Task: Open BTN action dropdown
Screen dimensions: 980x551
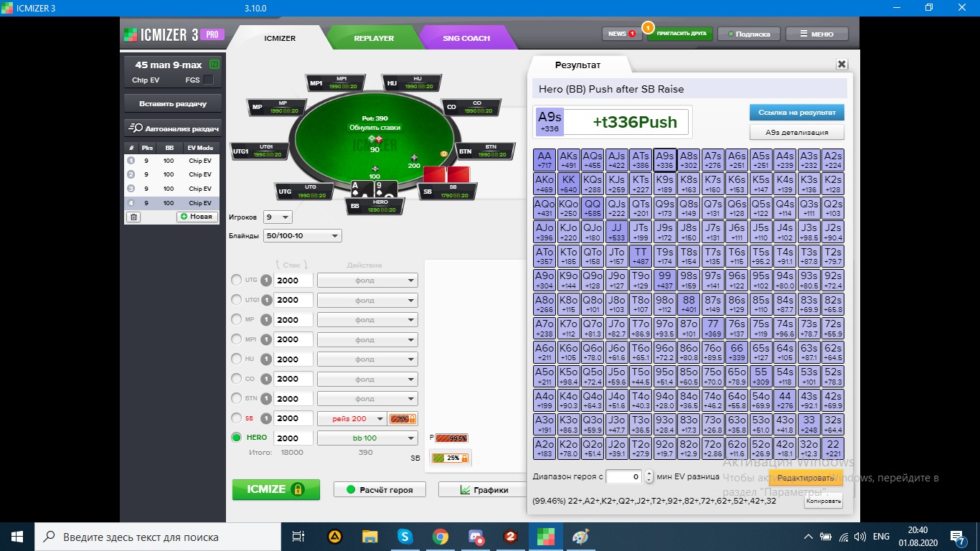Action: pyautogui.click(x=367, y=399)
